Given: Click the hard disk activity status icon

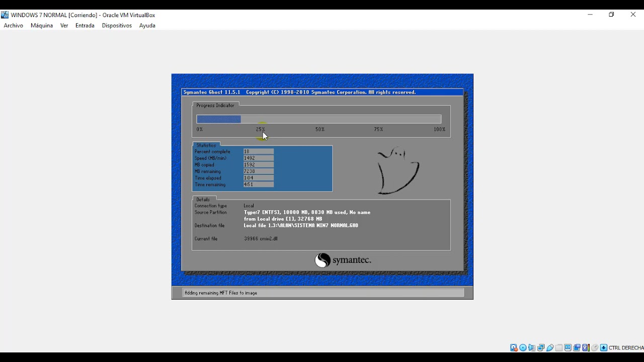Looking at the screenshot, I should pyautogui.click(x=514, y=347).
